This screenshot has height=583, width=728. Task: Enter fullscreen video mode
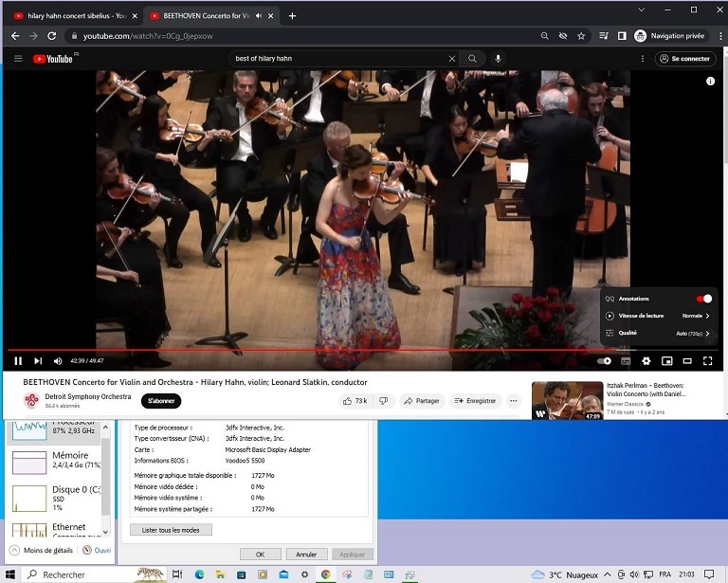tap(707, 360)
